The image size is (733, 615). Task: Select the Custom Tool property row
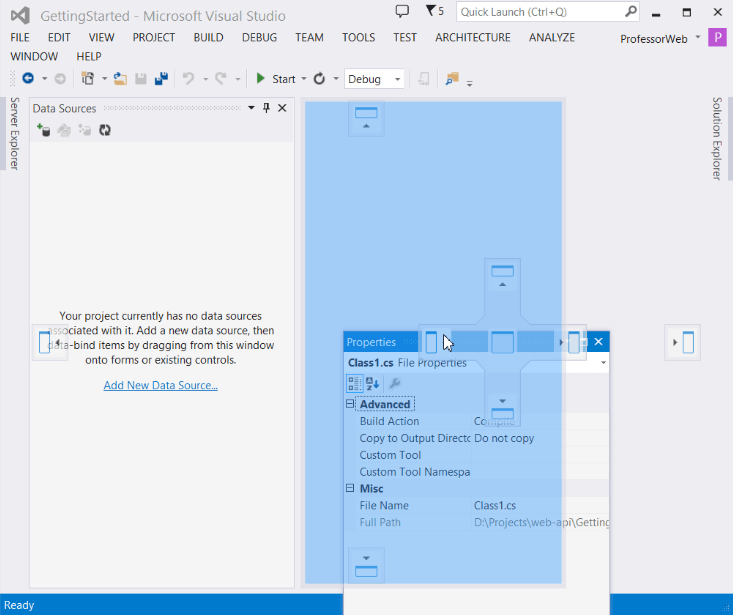pos(481,455)
